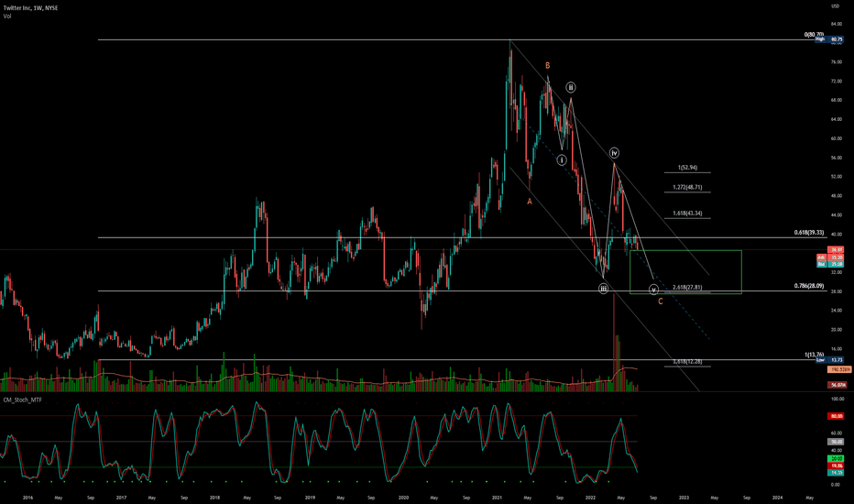The height and width of the screenshot is (504, 854).
Task: Click the orange wave 'B' label
Action: (547, 65)
